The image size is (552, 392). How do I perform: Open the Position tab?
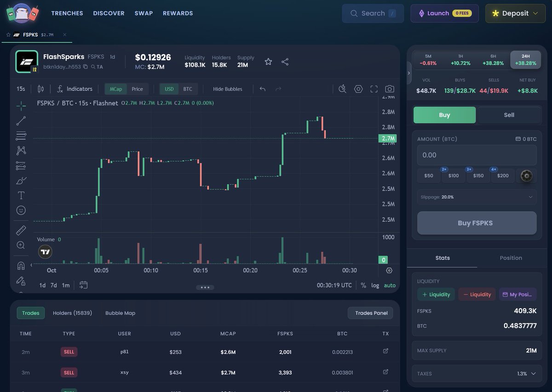[x=511, y=258]
